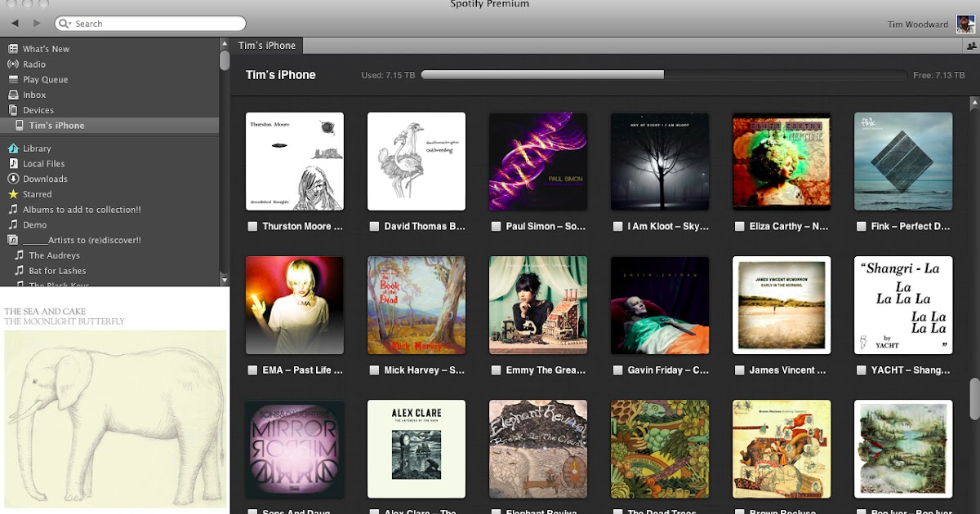Check the Gavin Friday album checkbox
This screenshot has width=980, height=514.
(617, 370)
